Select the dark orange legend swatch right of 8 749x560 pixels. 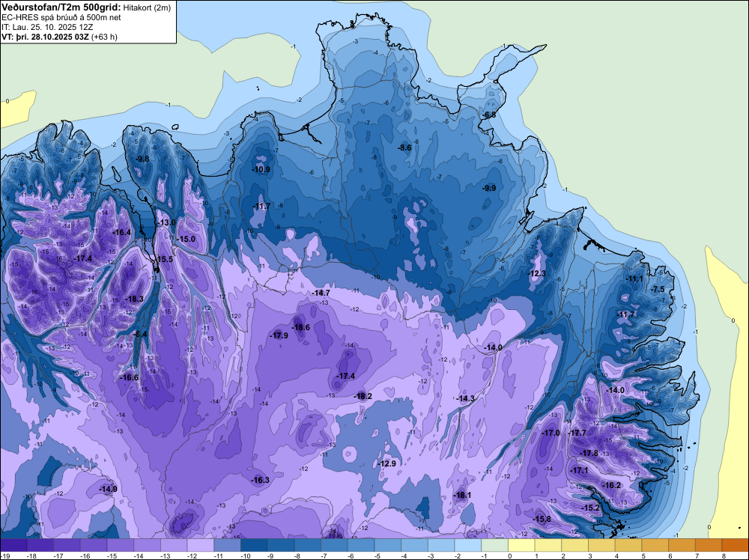point(736,545)
